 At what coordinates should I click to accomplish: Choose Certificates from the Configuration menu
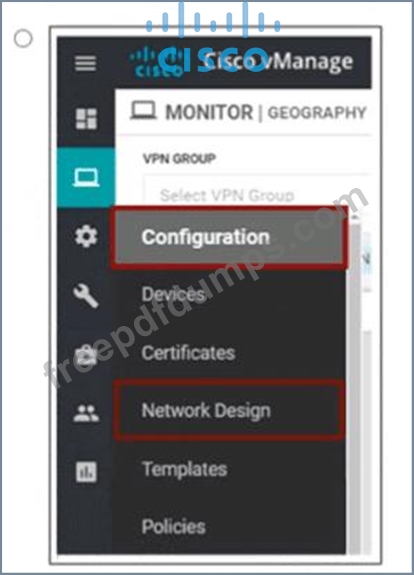click(x=188, y=353)
